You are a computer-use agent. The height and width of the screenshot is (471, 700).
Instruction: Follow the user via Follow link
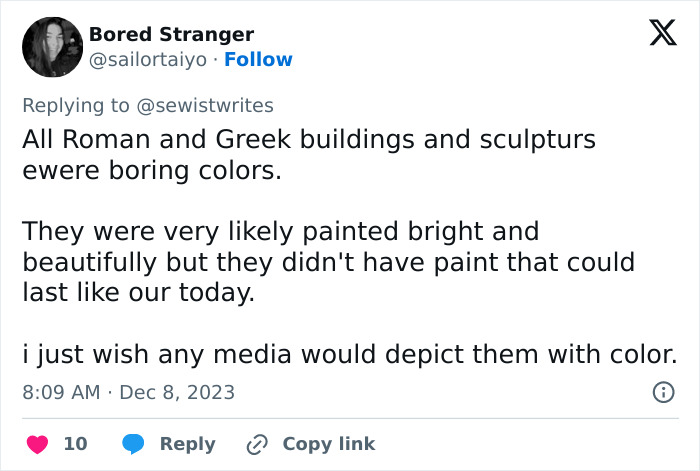click(x=259, y=60)
